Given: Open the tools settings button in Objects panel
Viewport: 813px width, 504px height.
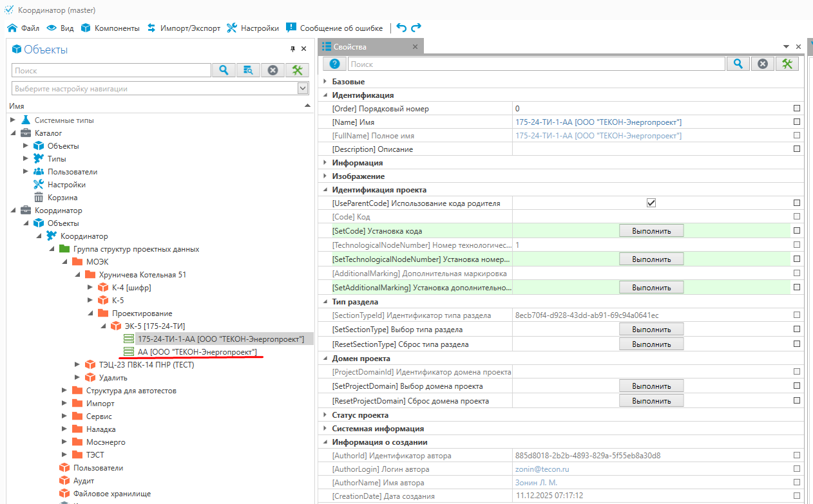Looking at the screenshot, I should [297, 70].
